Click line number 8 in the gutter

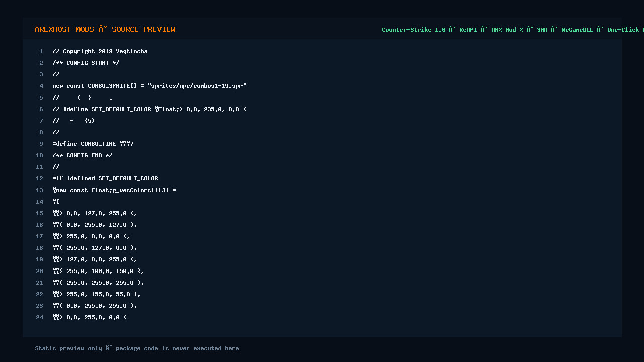41,132
